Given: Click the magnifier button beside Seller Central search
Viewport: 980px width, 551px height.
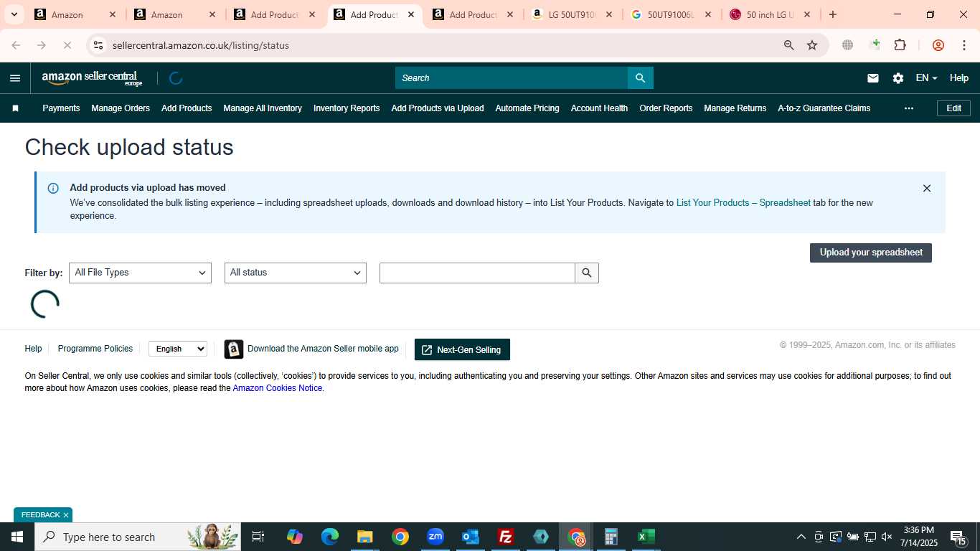Looking at the screenshot, I should pos(641,78).
